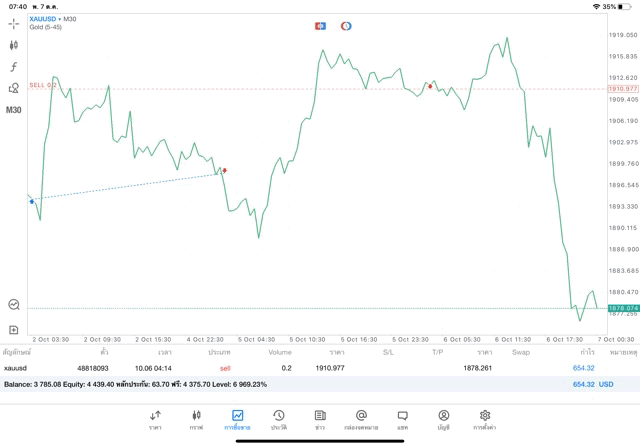Open the History tab (ประวัติ)

click(x=278, y=418)
